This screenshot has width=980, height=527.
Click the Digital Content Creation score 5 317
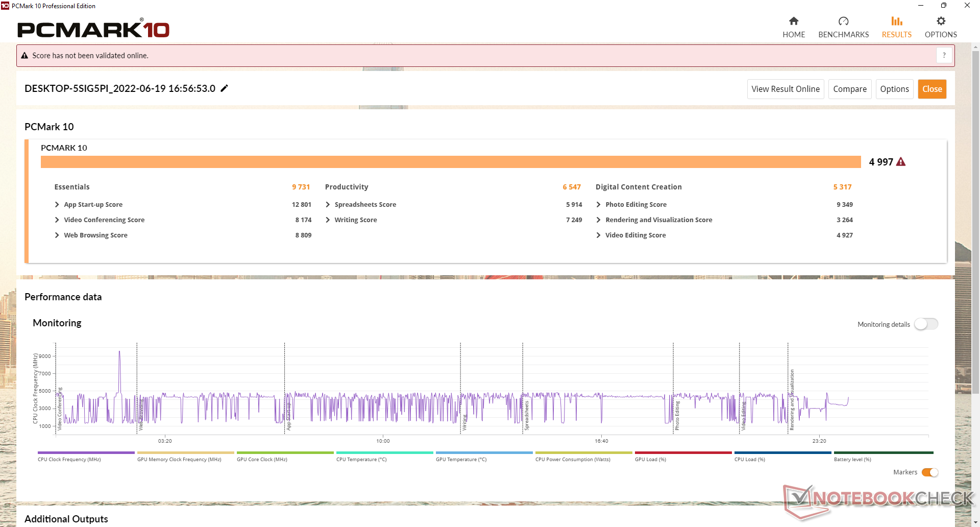pos(842,187)
